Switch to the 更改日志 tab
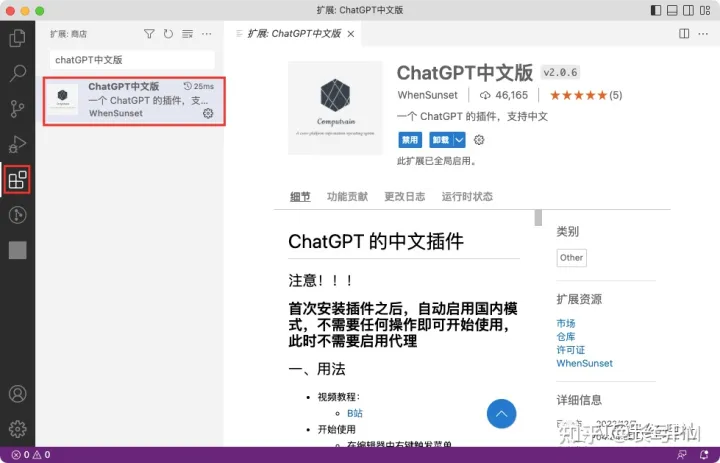This screenshot has width=720, height=463. click(405, 197)
